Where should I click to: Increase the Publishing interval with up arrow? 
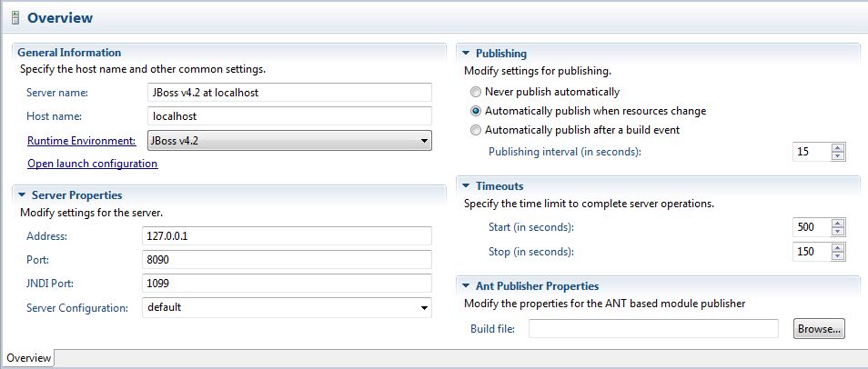(838, 147)
